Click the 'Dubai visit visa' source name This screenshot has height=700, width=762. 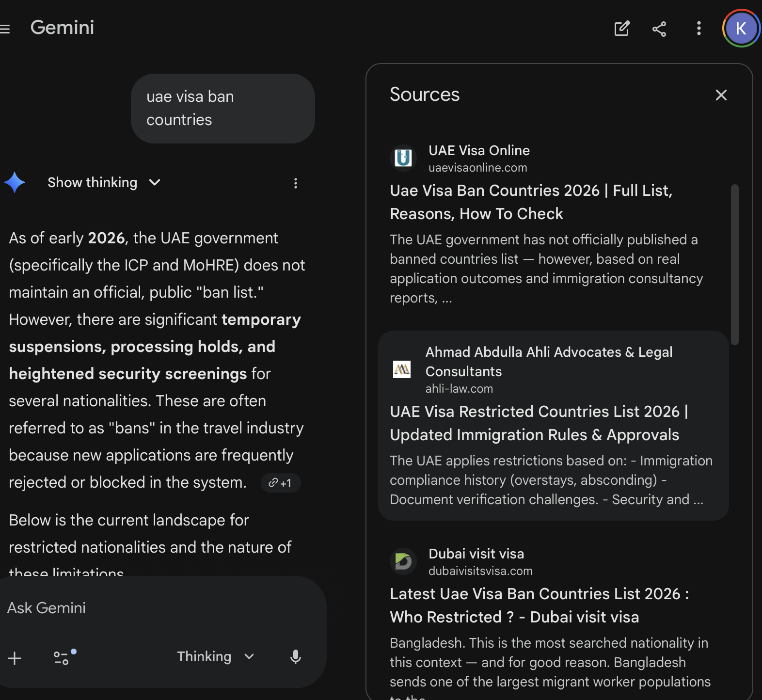(476, 554)
